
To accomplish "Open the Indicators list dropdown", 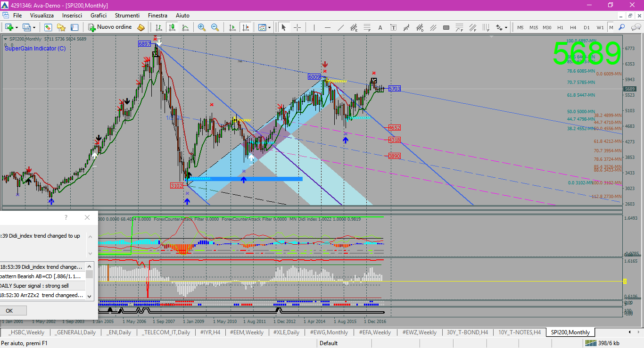I will click(264, 27).
